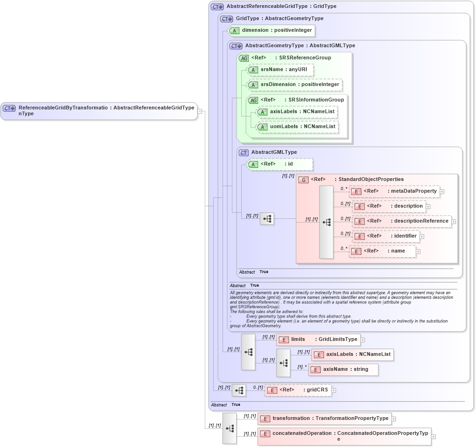This screenshot has height=448, width=476.
Task: Click the A icon of id reference
Action: [x=253, y=165]
